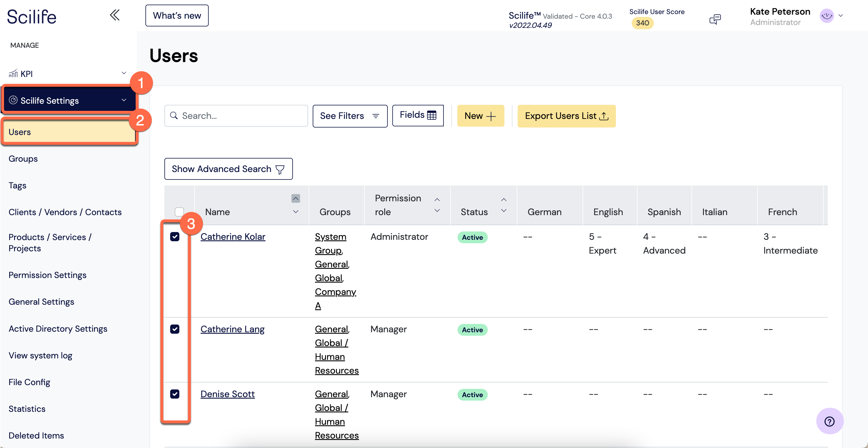Go to Permission Settings in the sidebar
This screenshot has width=868, height=448.
click(47, 275)
